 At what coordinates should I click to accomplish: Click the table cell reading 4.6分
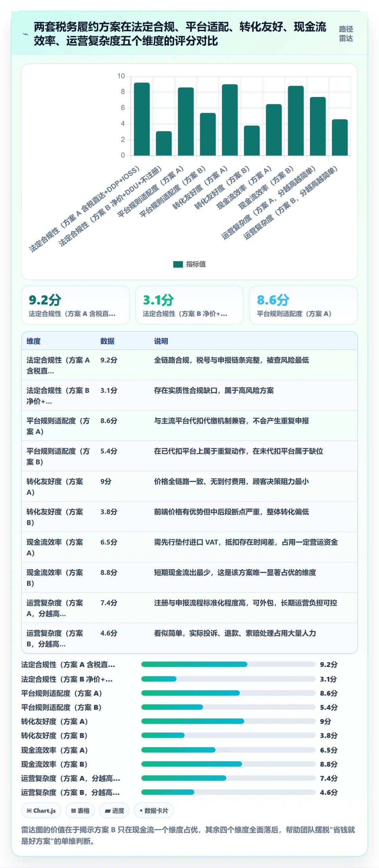point(109,633)
